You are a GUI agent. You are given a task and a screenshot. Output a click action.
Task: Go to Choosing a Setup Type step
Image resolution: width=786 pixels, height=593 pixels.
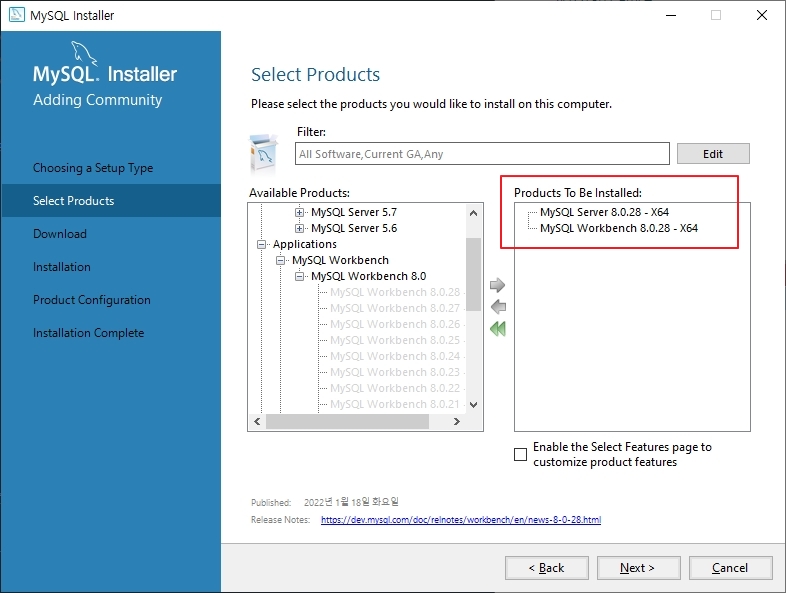tap(93, 168)
